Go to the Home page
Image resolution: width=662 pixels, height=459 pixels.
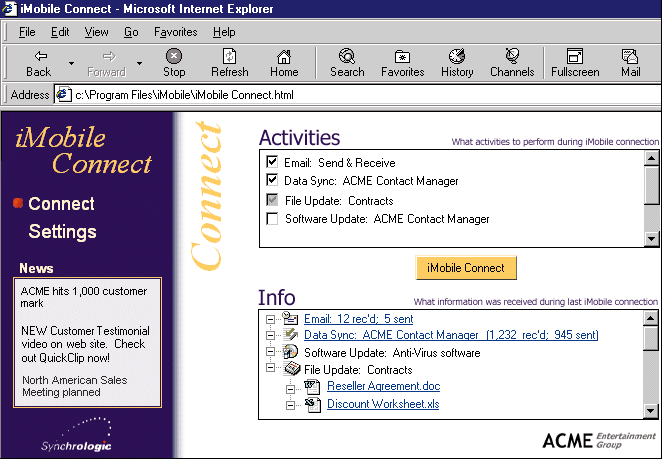(x=284, y=63)
